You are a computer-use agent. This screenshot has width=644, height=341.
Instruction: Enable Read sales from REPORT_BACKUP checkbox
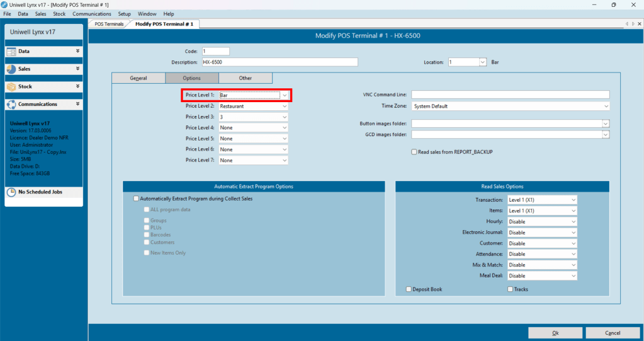414,152
